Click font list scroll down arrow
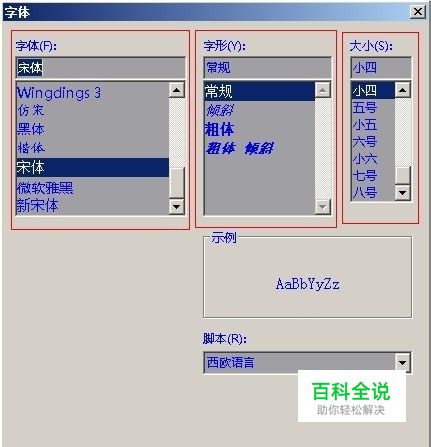 tap(177, 207)
